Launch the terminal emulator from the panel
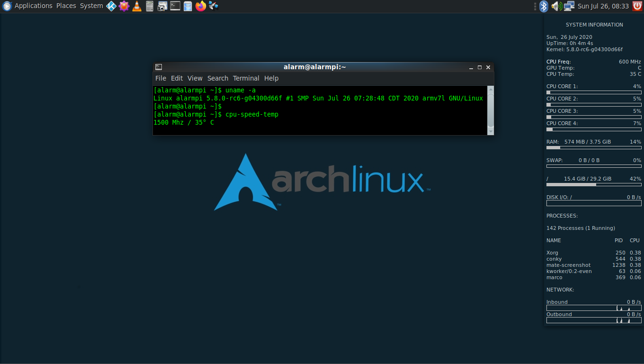The height and width of the screenshot is (364, 644). [x=175, y=6]
